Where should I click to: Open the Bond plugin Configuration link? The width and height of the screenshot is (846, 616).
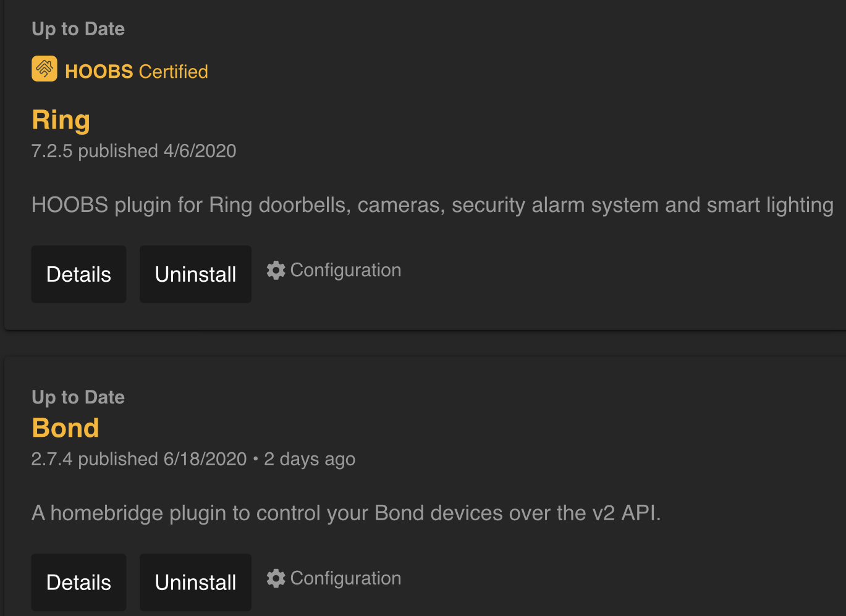pos(334,578)
